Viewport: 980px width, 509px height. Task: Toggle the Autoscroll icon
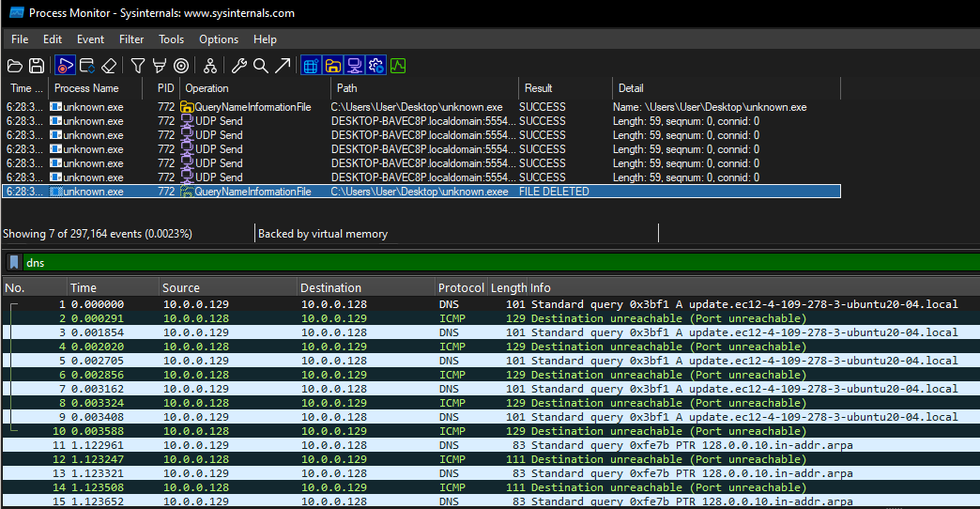tap(87, 66)
